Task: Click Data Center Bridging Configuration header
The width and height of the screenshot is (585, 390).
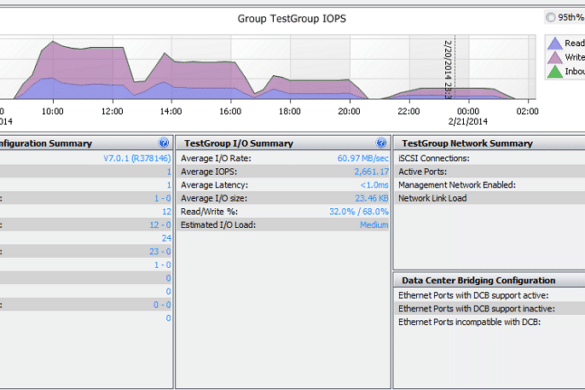Action: pyautogui.click(x=479, y=280)
